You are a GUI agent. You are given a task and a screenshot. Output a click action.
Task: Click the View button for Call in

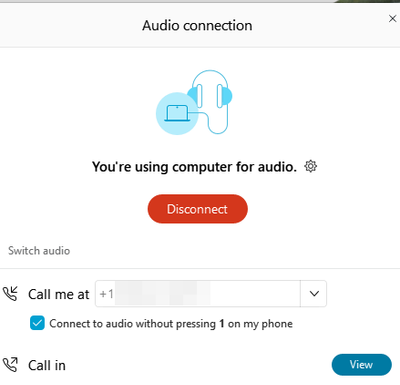tap(362, 365)
